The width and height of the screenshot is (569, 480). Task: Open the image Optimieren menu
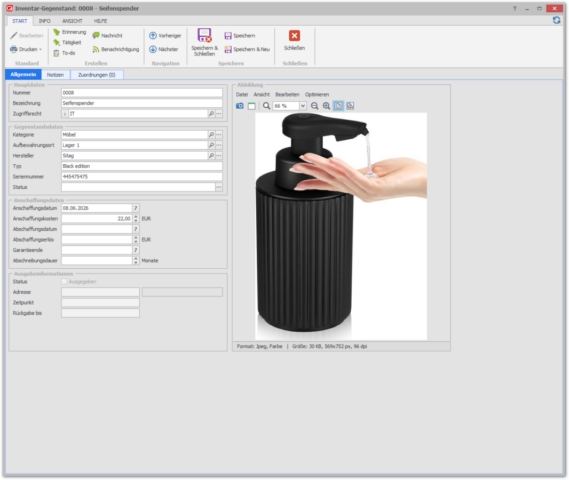317,95
